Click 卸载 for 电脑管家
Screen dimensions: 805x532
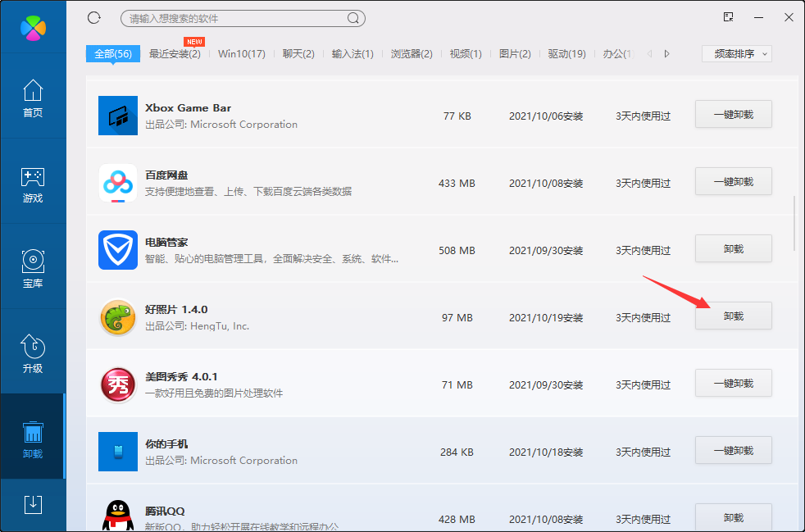(734, 249)
